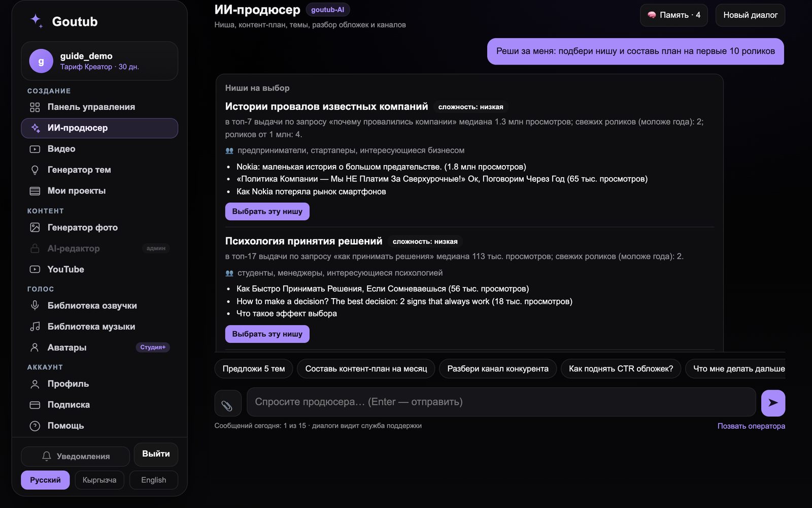Click the grid icon for Панель управления
This screenshot has width=812, height=508.
tap(35, 107)
